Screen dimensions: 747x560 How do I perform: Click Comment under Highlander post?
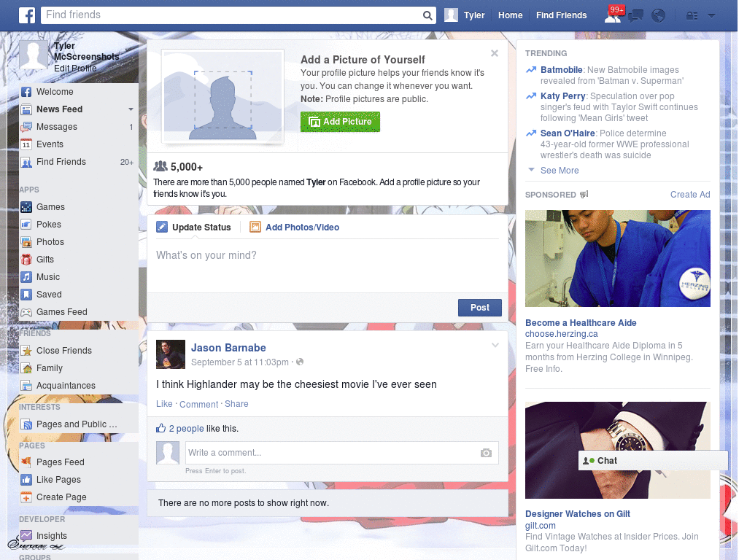[x=198, y=404]
